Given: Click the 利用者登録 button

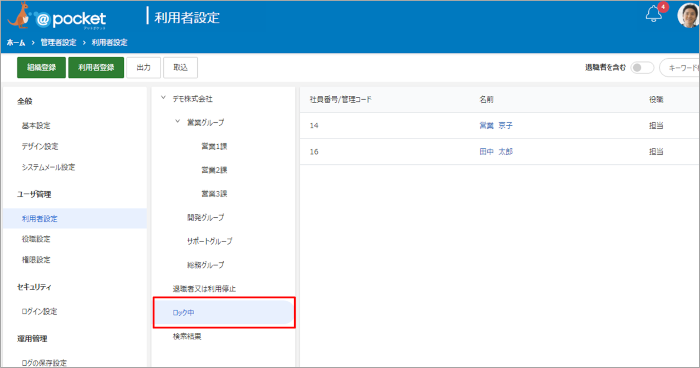Looking at the screenshot, I should [x=96, y=67].
